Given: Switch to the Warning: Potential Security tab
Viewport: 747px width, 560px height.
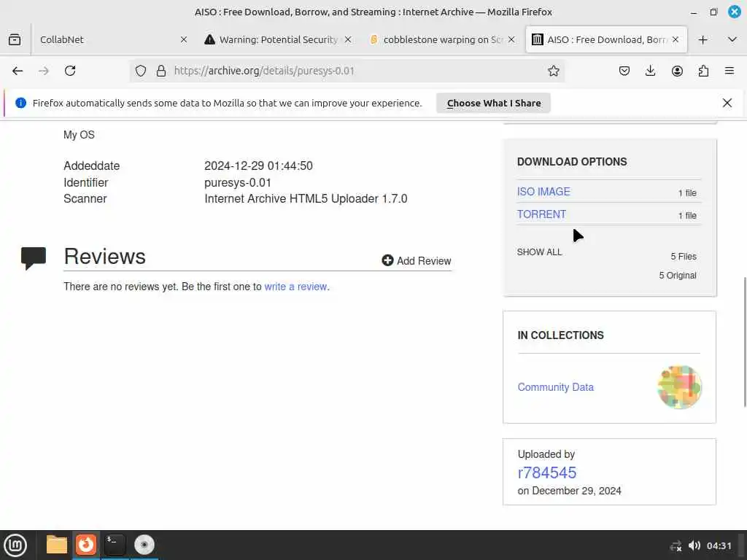Looking at the screenshot, I should coord(278,39).
